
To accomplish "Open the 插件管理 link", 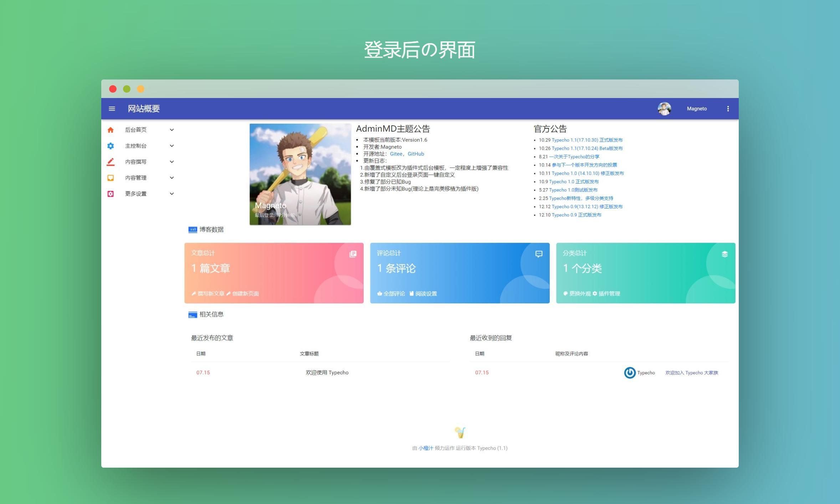I will tap(609, 294).
